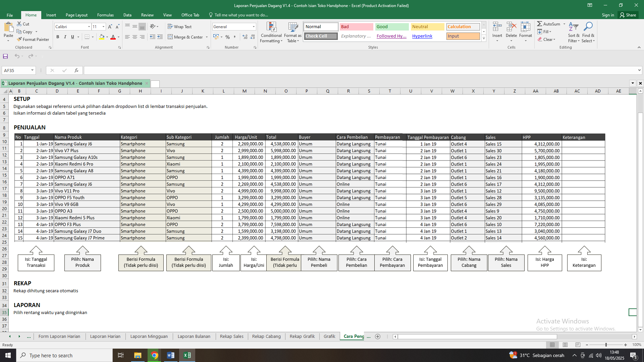The image size is (644, 362).
Task: Click the Increase Indent icon
Action: click(x=160, y=37)
